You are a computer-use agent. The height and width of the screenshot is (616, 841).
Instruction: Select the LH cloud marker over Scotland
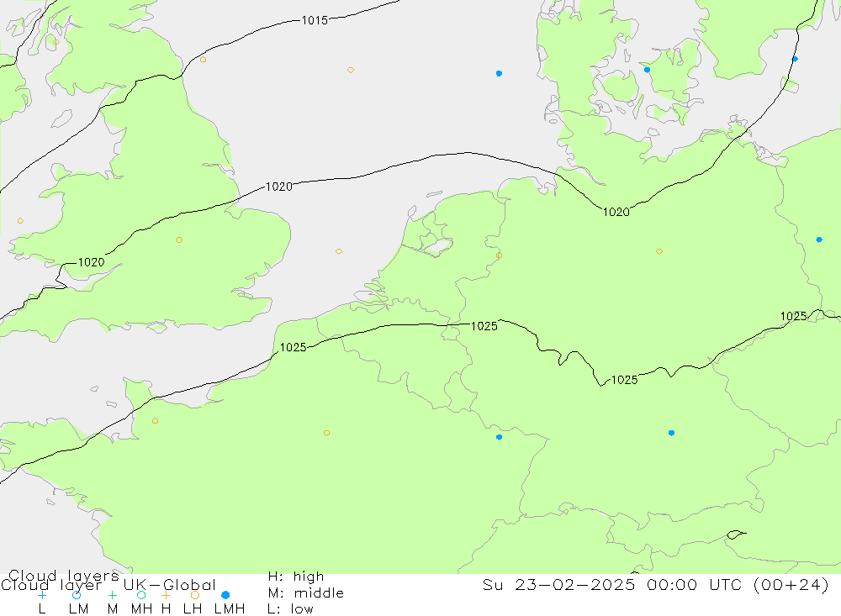(56, 42)
